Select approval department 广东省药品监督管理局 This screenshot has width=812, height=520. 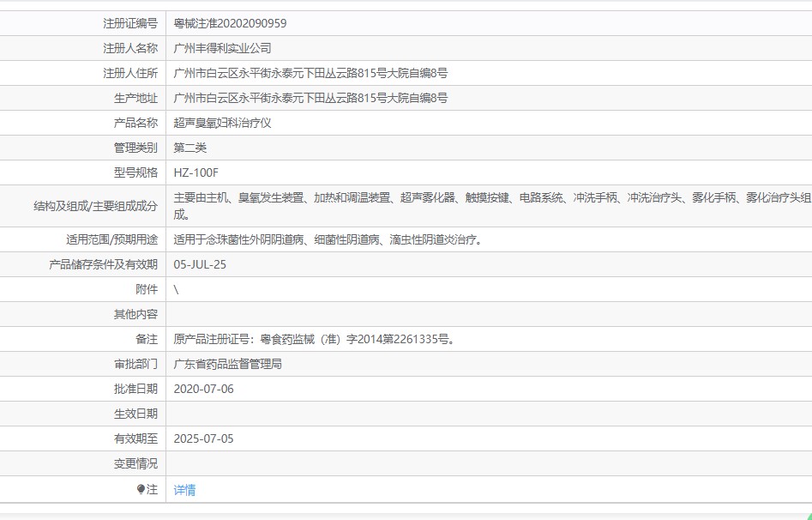227,364
